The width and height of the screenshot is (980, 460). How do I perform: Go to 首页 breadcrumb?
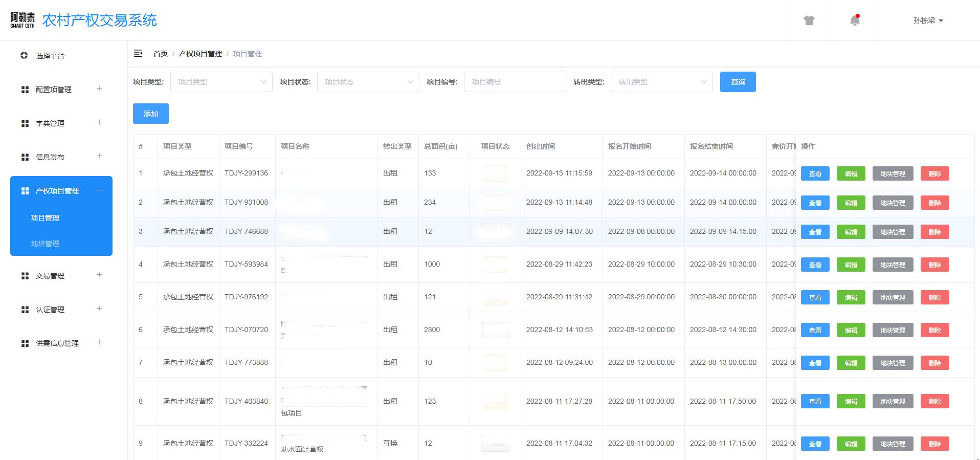(161, 54)
